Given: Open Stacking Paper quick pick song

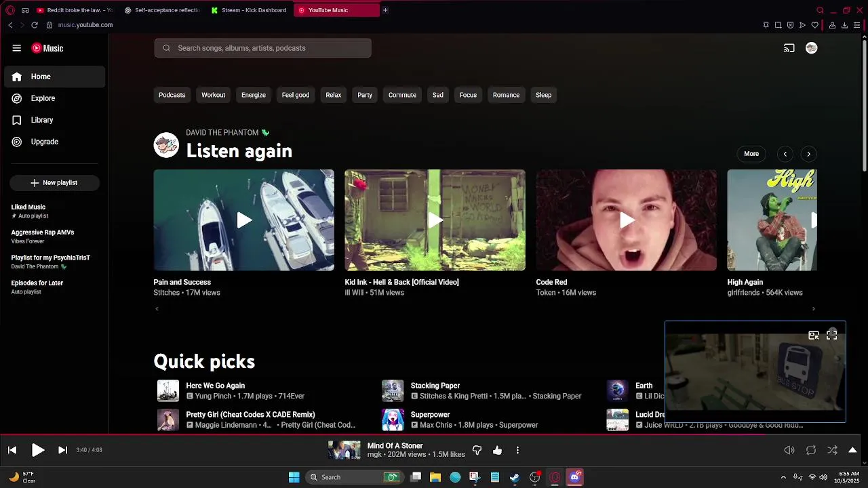Looking at the screenshot, I should tap(435, 386).
